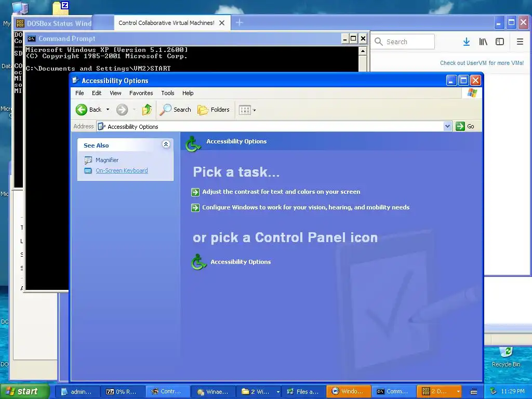Click the On-Screen Keyboard icon

(x=88, y=170)
